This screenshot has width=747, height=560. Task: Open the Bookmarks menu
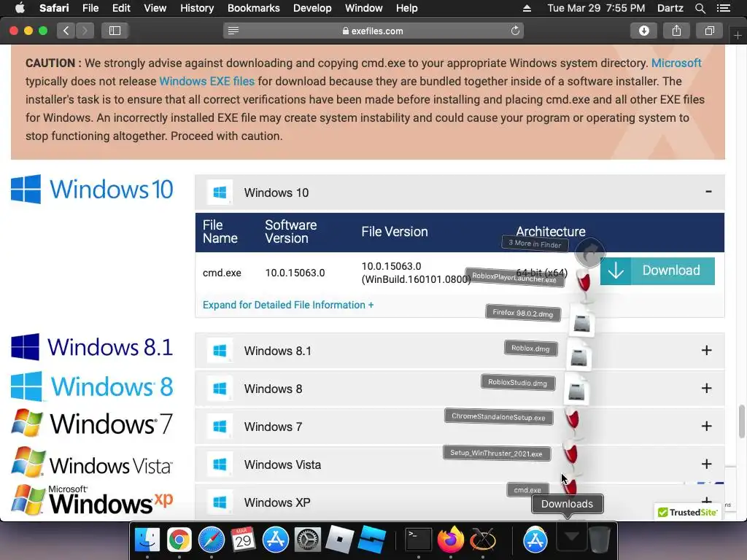[253, 8]
